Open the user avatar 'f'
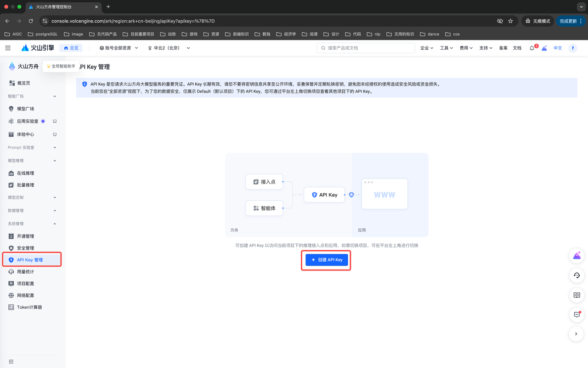 click(x=573, y=48)
